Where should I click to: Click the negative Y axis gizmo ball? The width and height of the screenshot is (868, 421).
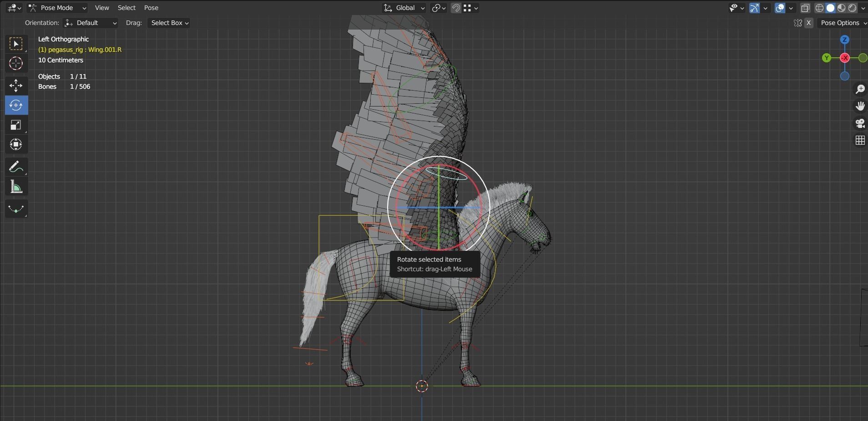pos(863,58)
